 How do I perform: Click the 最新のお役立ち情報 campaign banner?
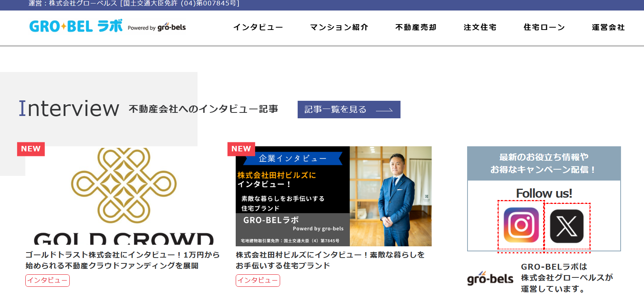(x=543, y=163)
